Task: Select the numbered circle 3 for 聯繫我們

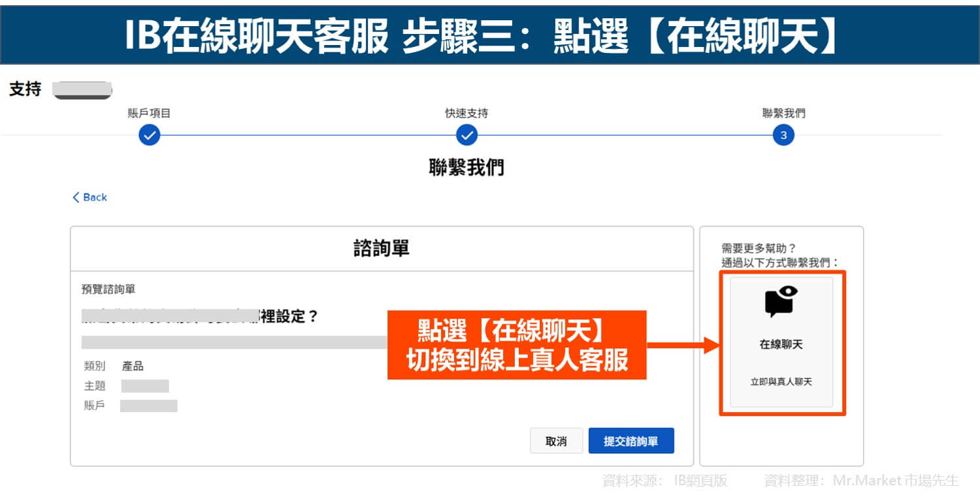Action: (x=783, y=135)
